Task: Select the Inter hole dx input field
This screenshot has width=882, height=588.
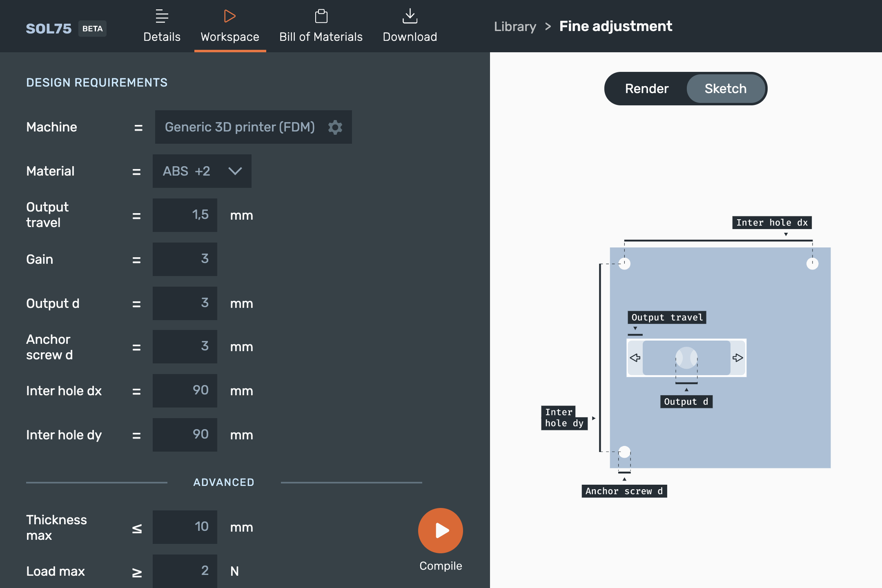Action: click(185, 391)
